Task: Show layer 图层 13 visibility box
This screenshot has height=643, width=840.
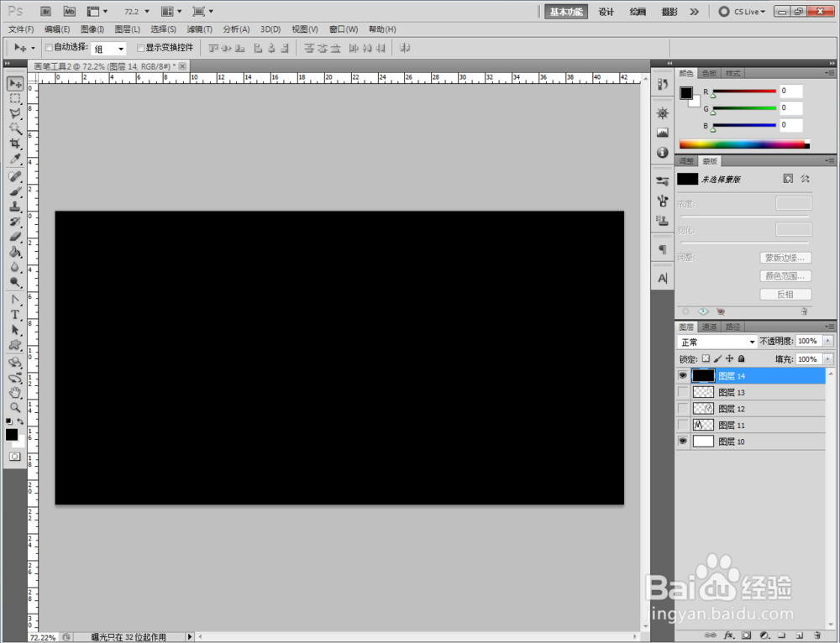Action: tap(682, 392)
